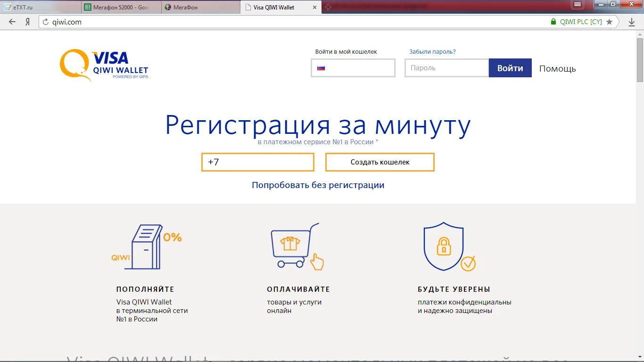Bookmark the page with the star icon
Screen dimensions: 644x362
point(609,22)
